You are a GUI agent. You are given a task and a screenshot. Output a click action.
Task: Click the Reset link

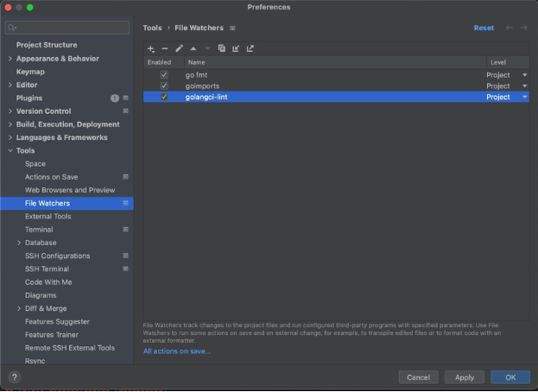tap(484, 28)
